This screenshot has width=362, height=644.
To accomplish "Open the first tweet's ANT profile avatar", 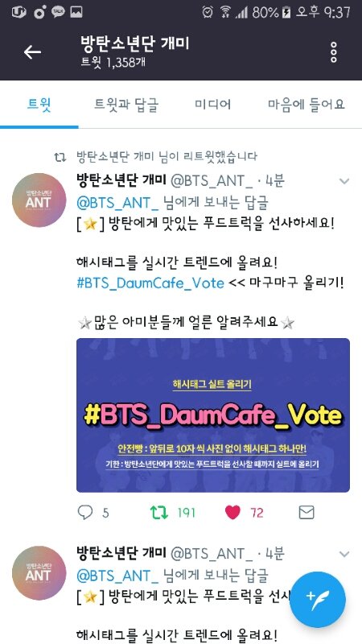I will tap(39, 200).
